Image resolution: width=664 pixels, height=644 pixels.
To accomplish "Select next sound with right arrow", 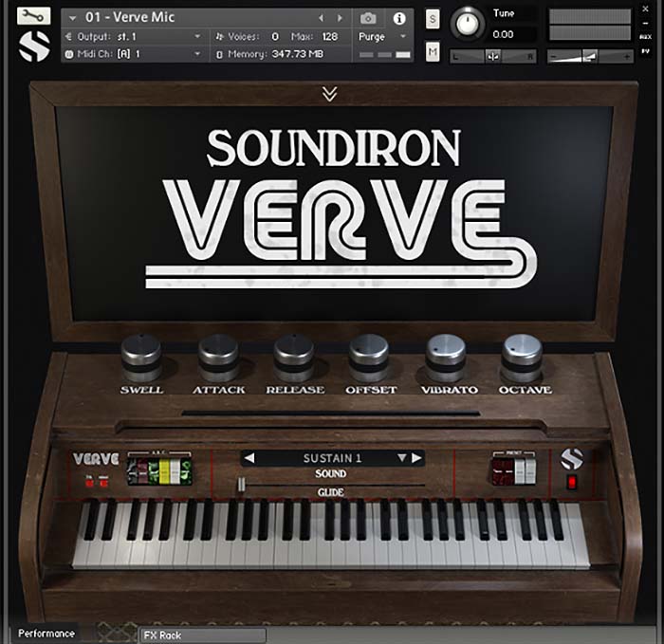I will [416, 458].
